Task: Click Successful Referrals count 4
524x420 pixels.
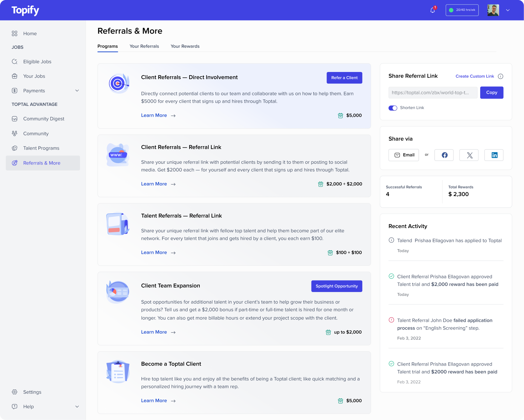Action: 388,194
